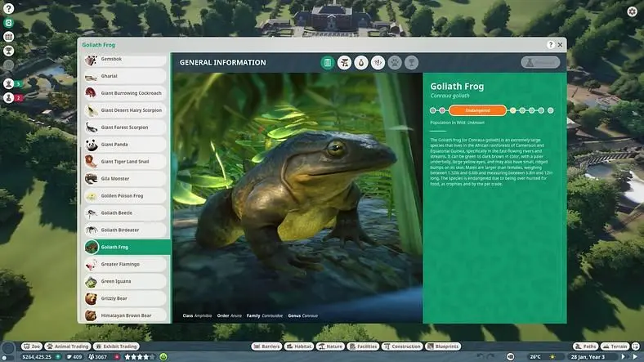
Task: Open the Zoo menu button
Action: (32, 346)
